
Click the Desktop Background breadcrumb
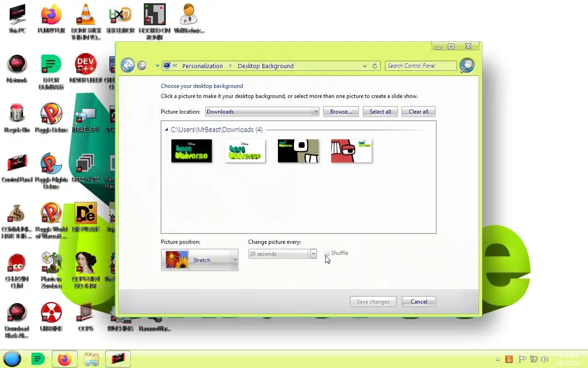coord(266,66)
